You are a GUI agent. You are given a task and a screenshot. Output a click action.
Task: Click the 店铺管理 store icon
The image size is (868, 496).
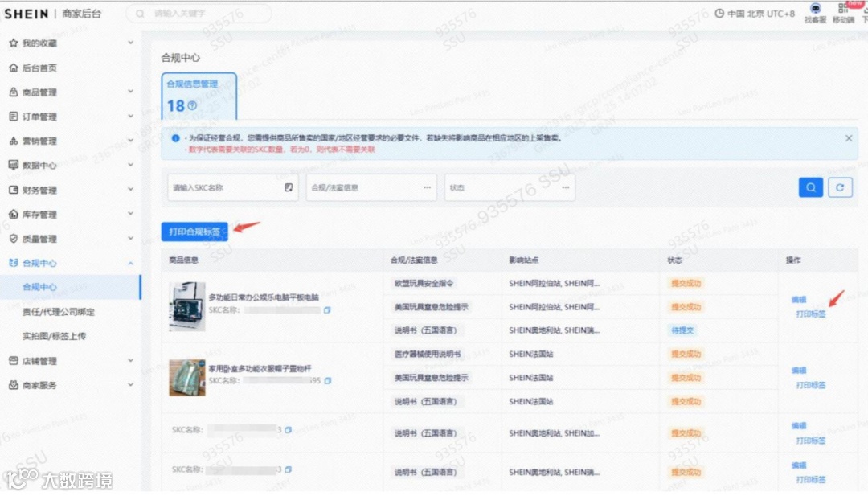click(14, 360)
